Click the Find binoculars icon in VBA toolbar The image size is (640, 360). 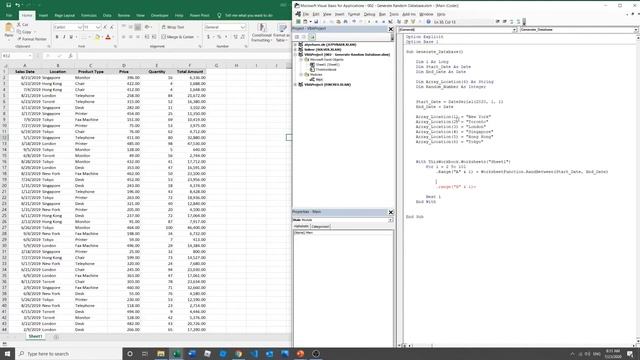click(345, 22)
